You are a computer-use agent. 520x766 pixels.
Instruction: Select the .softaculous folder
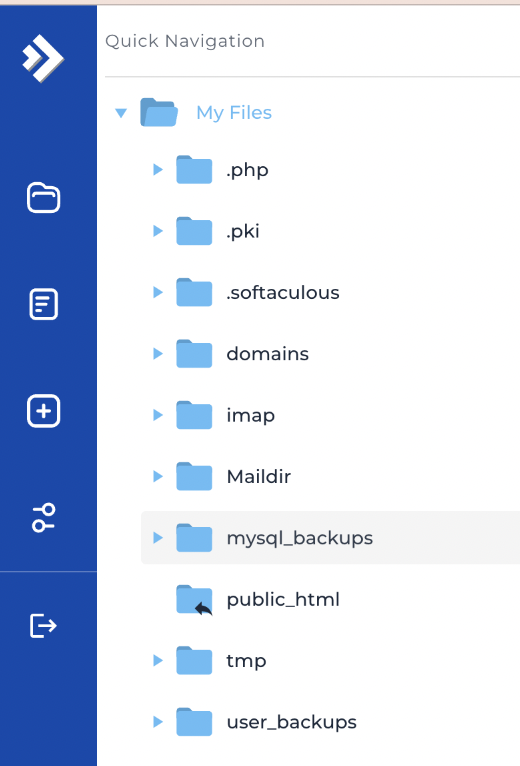click(283, 293)
